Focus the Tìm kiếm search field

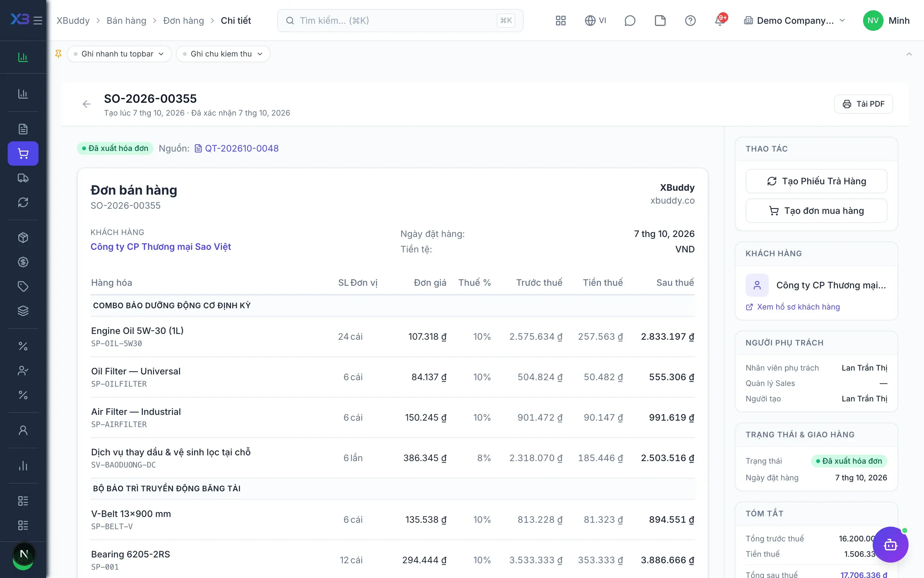pyautogui.click(x=400, y=21)
